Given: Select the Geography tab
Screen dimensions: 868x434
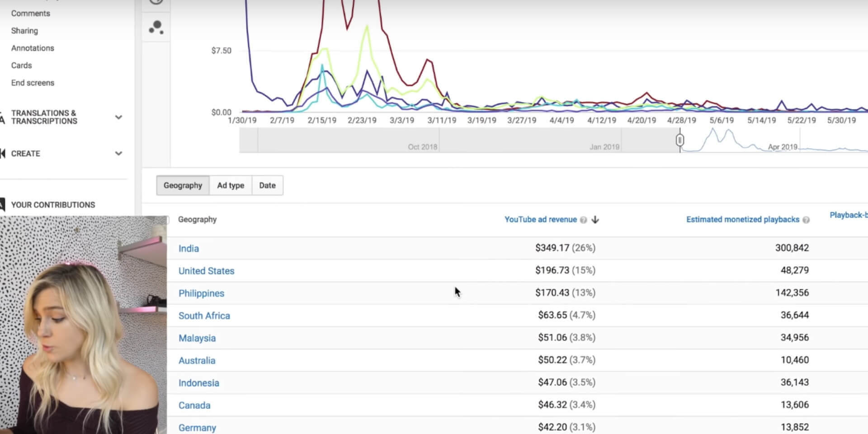Looking at the screenshot, I should point(183,185).
